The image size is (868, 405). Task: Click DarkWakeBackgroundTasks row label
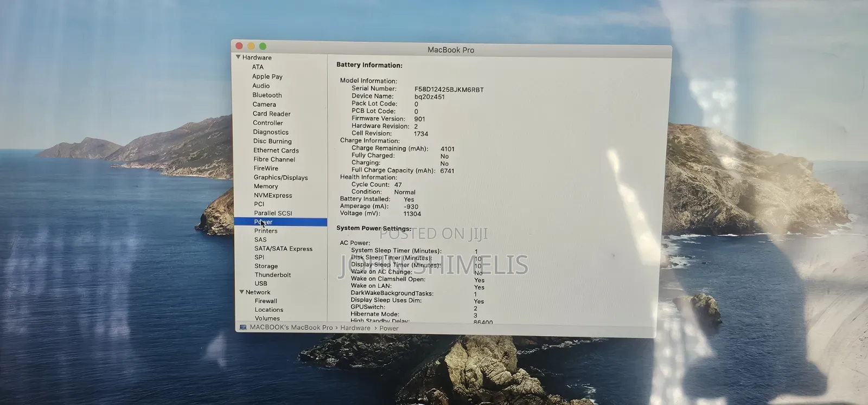point(392,293)
